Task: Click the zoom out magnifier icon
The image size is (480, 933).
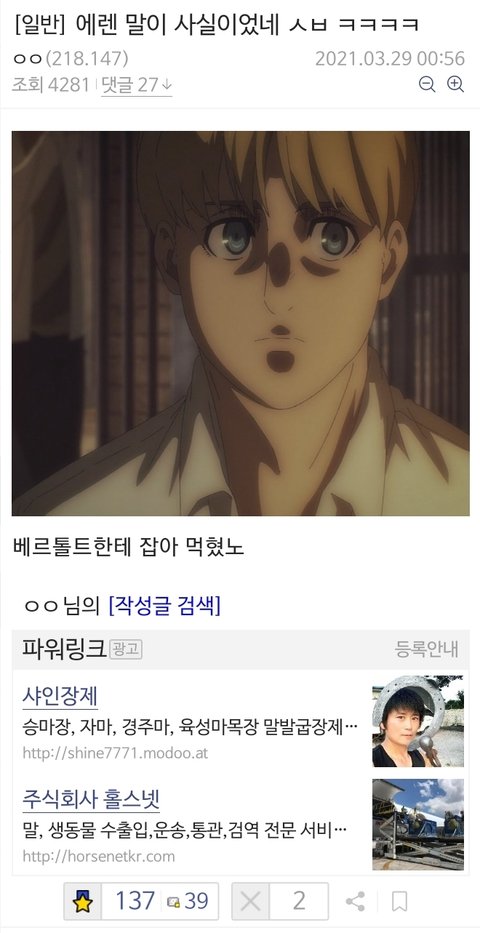Action: tap(427, 84)
